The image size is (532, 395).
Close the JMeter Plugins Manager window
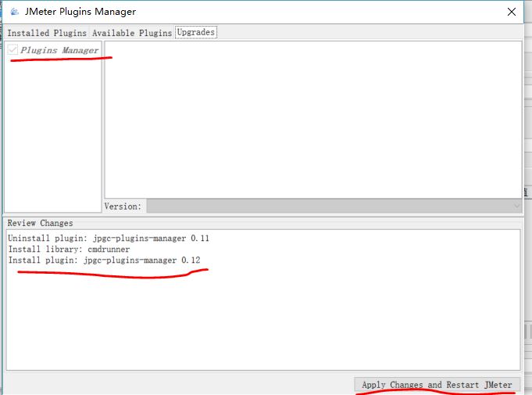click(511, 12)
